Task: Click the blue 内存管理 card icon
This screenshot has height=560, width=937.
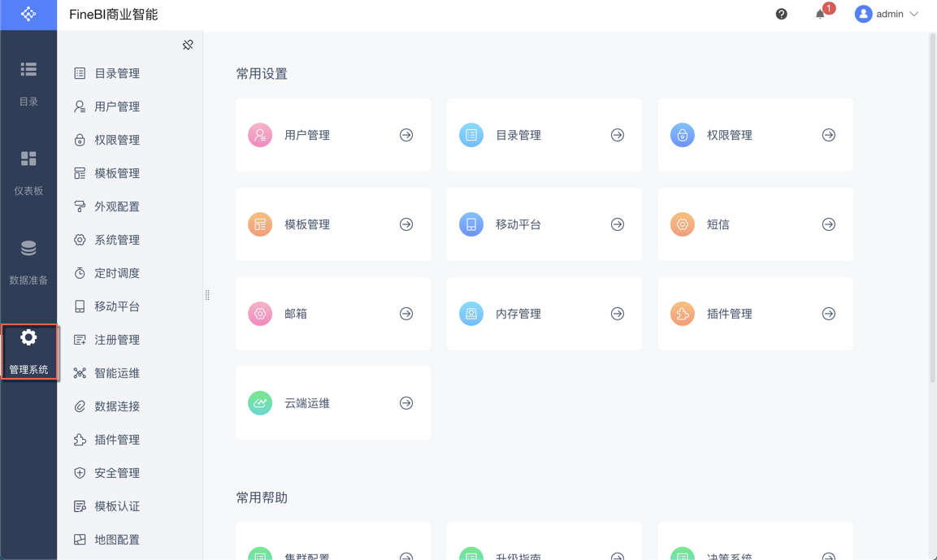Action: (x=471, y=314)
